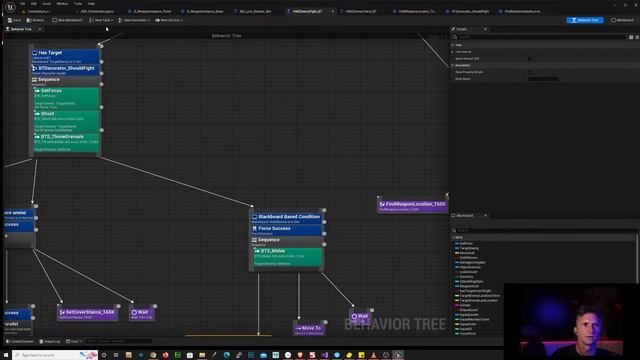Click Browse in the toolbar

click(x=36, y=20)
